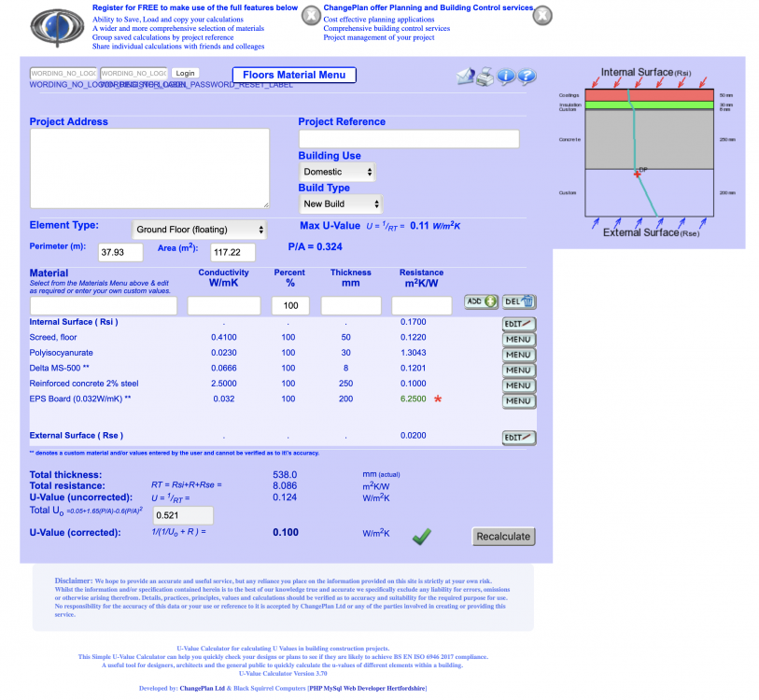Click the Project Address text area

click(x=149, y=168)
